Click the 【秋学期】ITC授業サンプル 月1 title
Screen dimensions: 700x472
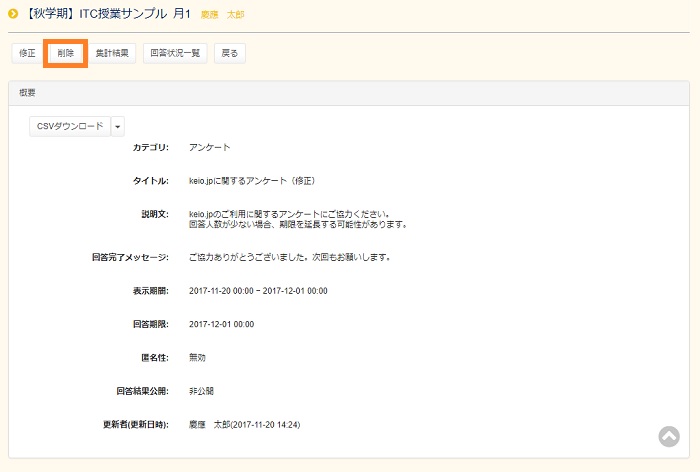click(x=107, y=14)
